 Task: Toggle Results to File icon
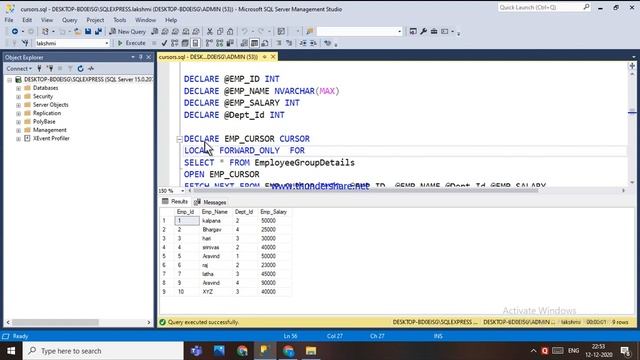pyautogui.click(x=264, y=43)
